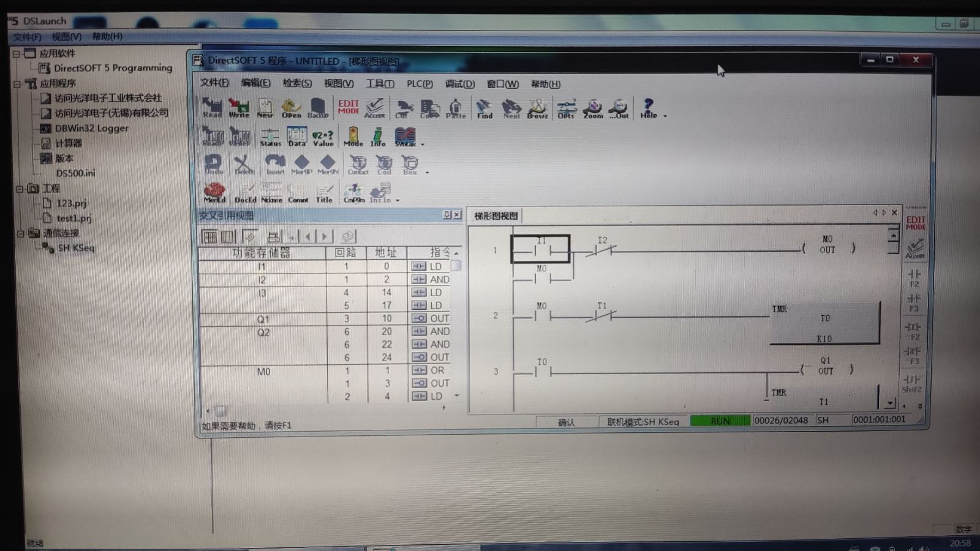Image resolution: width=980 pixels, height=551 pixels.
Task: Toggle EDIT MODE on the right side palette
Action: click(x=915, y=222)
